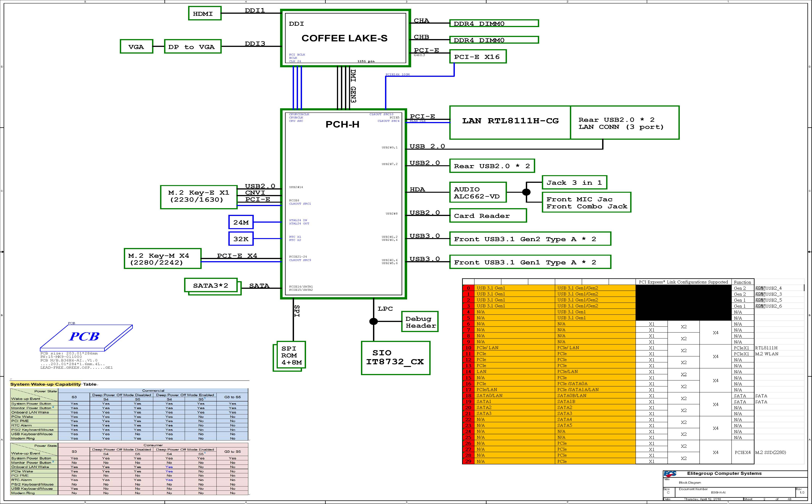Click the PCI-E X16 slot block
This screenshot has height=504, width=812.
click(x=478, y=57)
